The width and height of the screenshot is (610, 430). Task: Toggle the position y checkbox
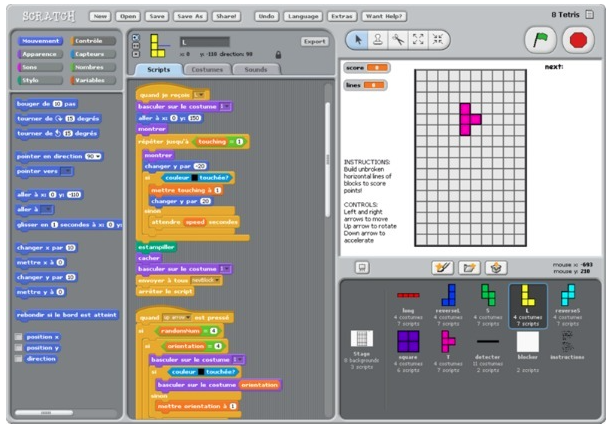[18, 348]
